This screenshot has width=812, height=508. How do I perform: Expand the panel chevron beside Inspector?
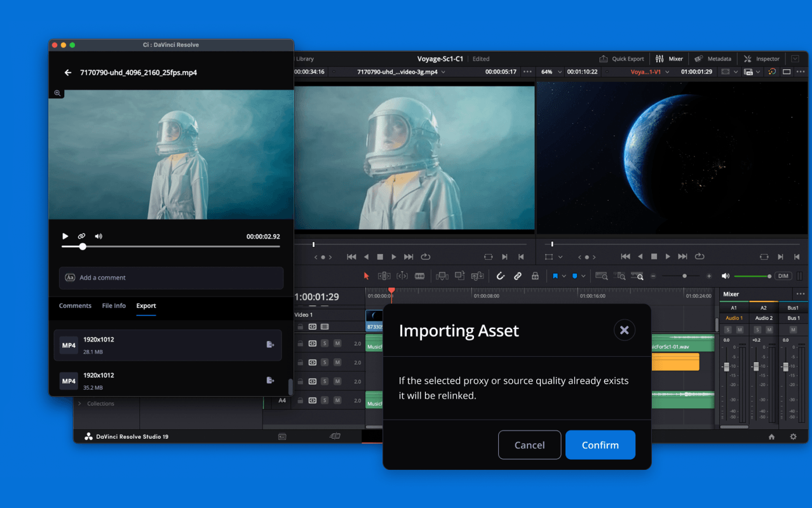[795, 59]
